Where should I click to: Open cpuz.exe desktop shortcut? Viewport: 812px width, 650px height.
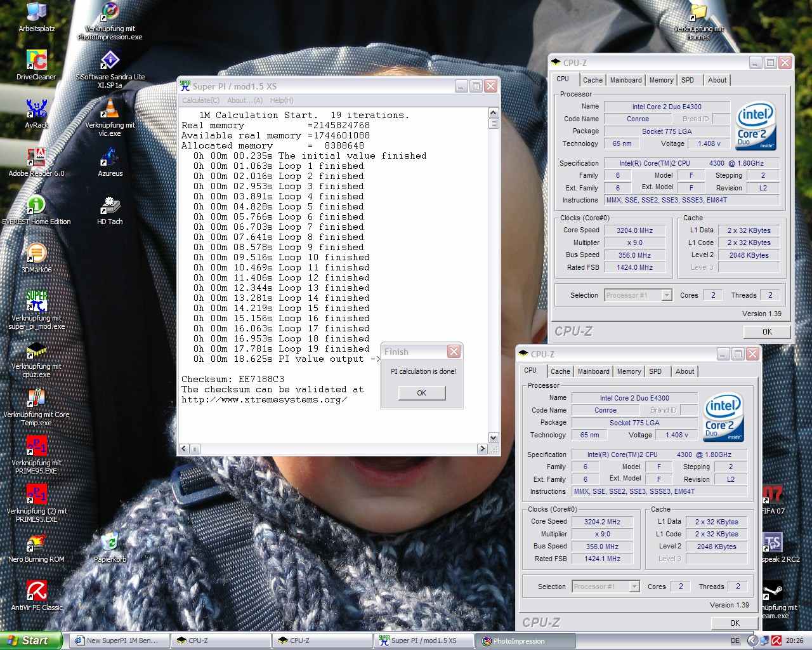(36, 359)
